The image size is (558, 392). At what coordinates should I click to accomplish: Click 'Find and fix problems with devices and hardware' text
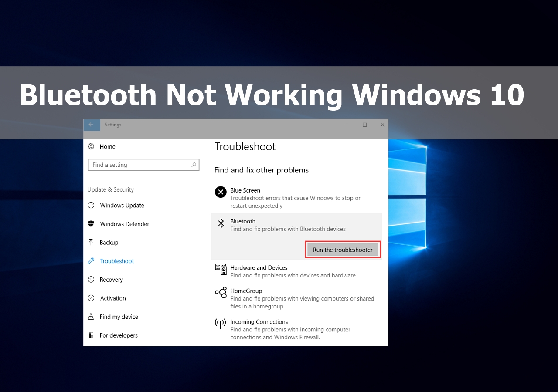point(293,275)
